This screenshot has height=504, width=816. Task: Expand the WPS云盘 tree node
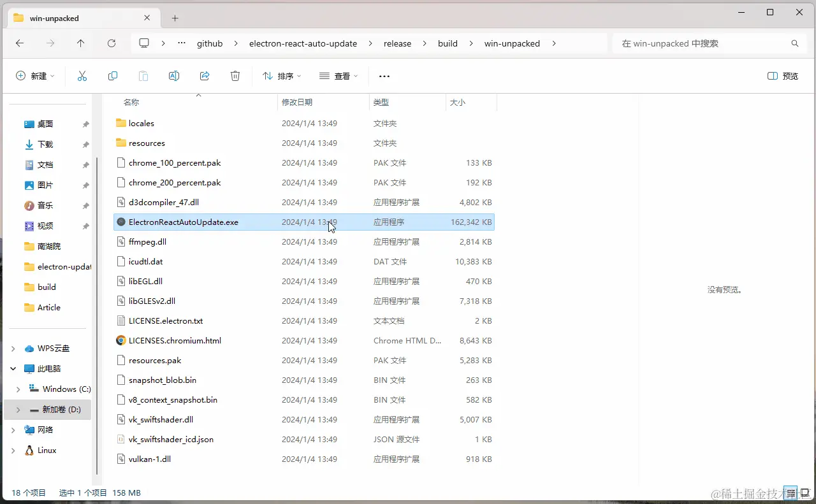pyautogui.click(x=13, y=349)
